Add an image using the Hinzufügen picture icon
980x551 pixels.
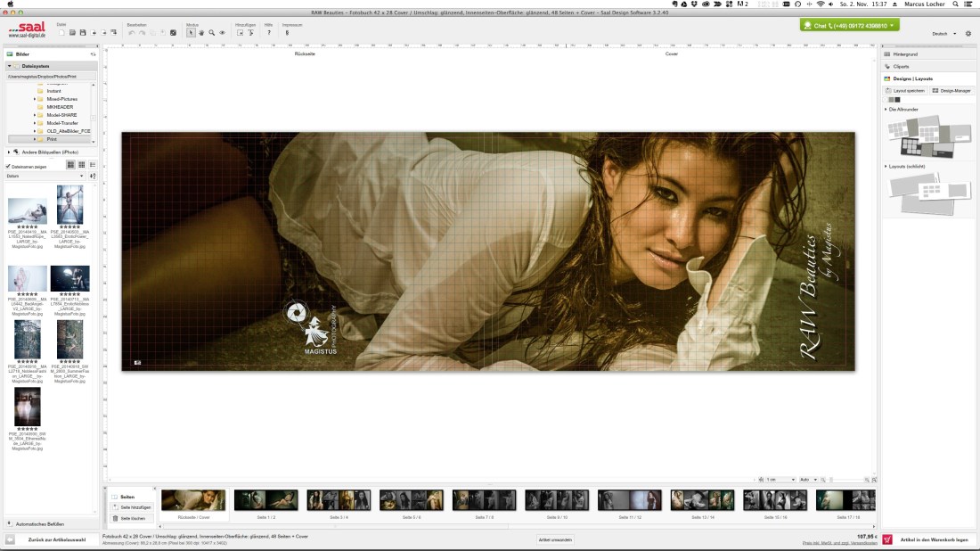pyautogui.click(x=240, y=33)
